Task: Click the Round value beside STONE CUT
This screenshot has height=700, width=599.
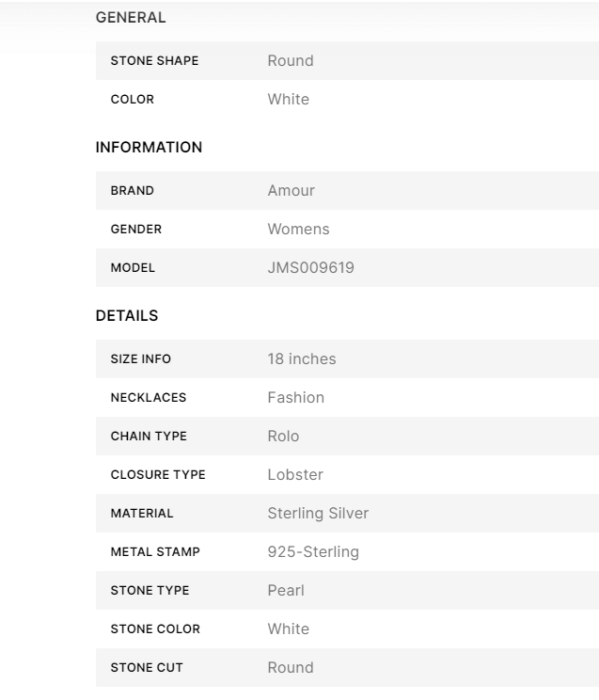Action: click(290, 668)
